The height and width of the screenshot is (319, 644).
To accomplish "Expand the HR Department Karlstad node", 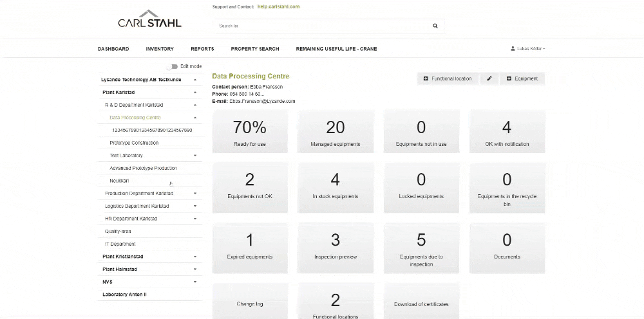I will pos(194,219).
